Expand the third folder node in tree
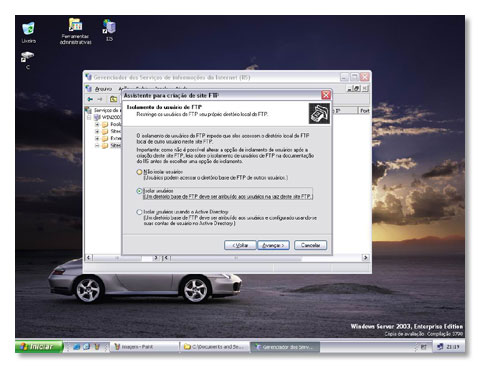Image resolution: width=480 pixels, height=368 pixels. point(97,138)
